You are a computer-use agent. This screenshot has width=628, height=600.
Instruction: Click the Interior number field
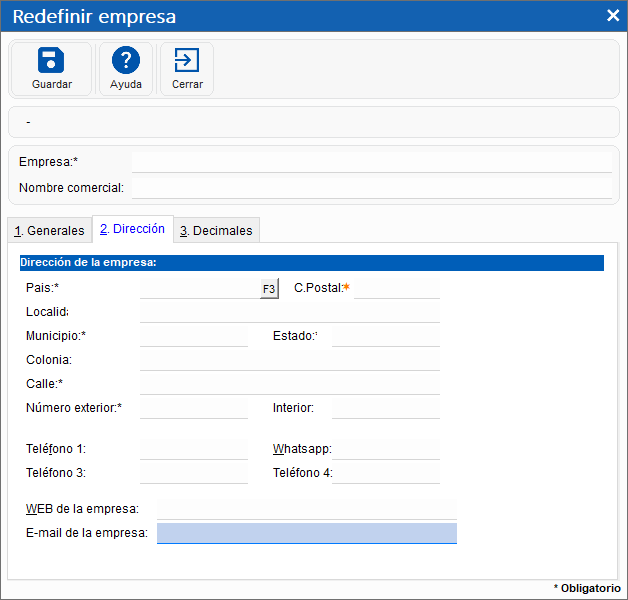click(x=386, y=409)
